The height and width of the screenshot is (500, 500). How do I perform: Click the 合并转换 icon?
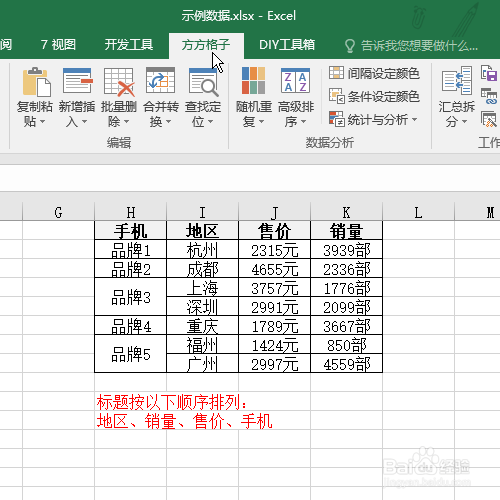coord(160,80)
